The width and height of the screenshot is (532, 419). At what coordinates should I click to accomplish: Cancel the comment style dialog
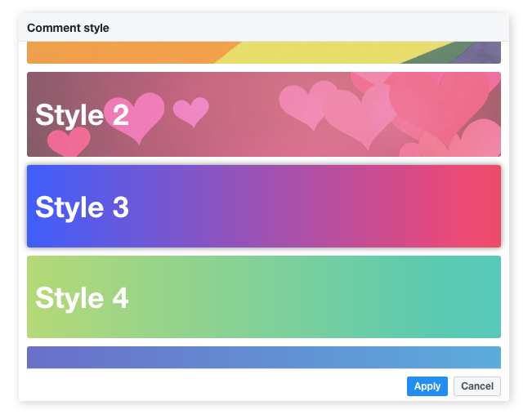pyautogui.click(x=476, y=386)
